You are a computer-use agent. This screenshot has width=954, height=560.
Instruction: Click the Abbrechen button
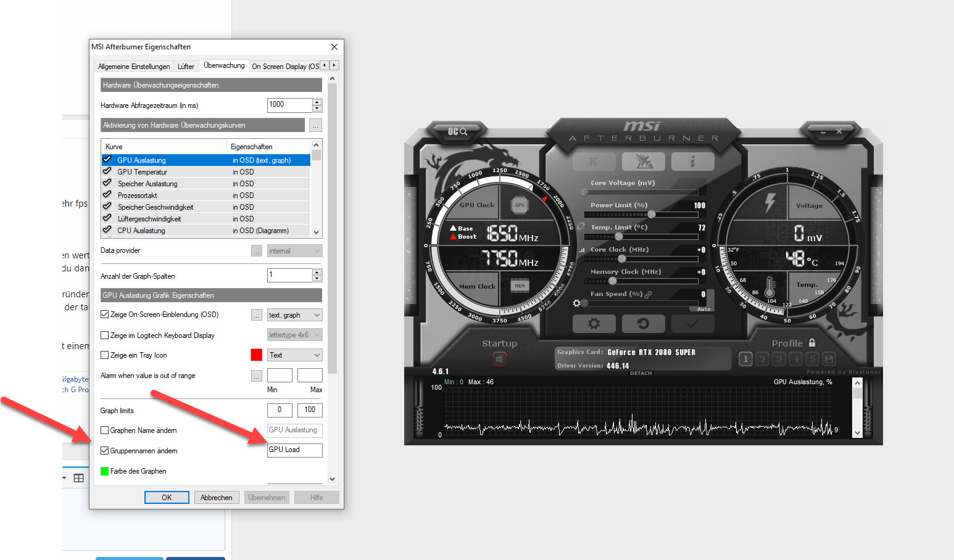[217, 498]
